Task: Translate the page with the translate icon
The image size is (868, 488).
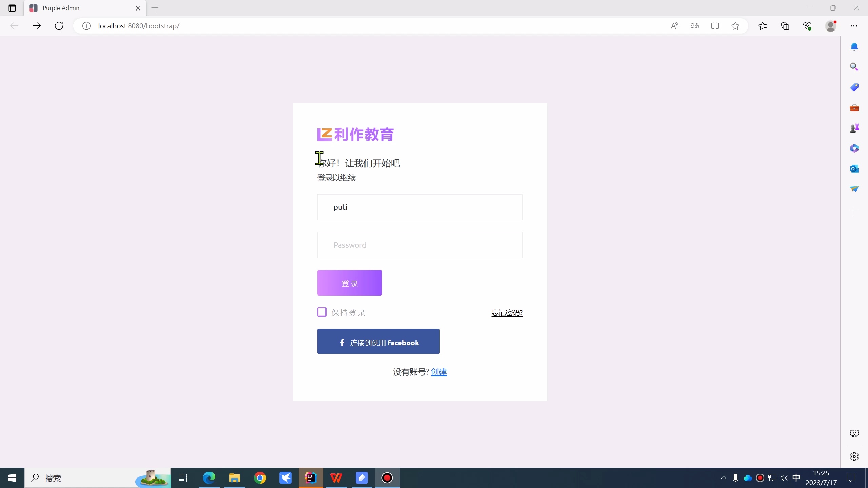Action: point(694,26)
